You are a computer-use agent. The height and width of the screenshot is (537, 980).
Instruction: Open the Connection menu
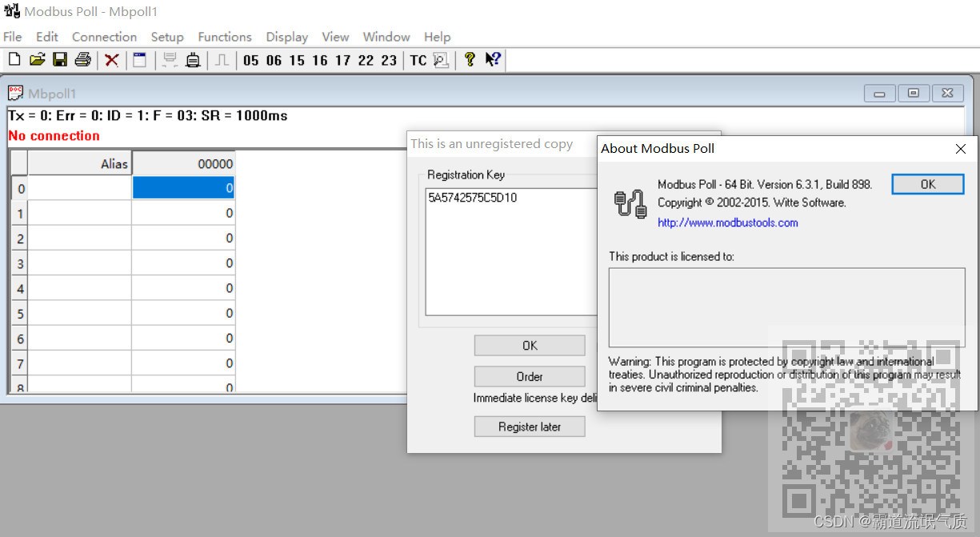point(104,37)
